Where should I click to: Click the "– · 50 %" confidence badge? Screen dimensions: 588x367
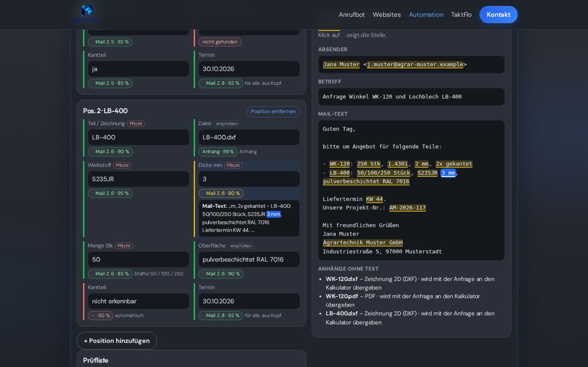click(100, 316)
